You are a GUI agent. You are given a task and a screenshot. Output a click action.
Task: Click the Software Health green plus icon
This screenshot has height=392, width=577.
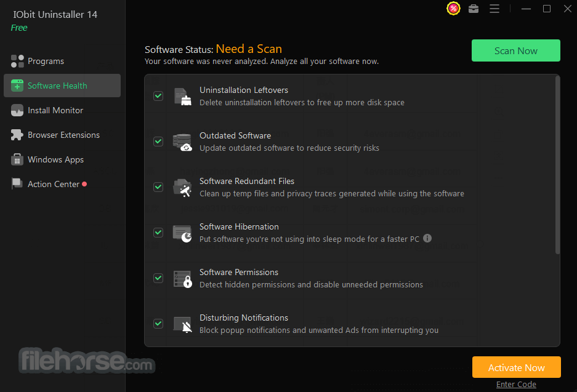pos(17,86)
